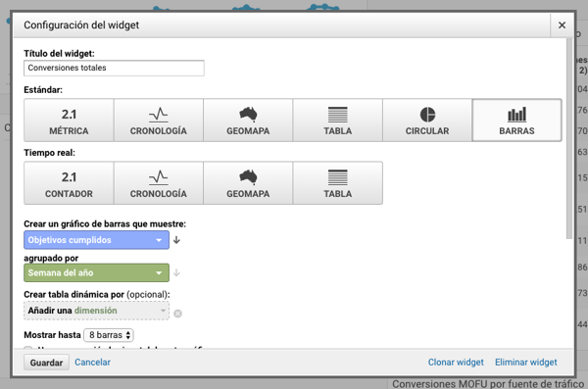Toggle sort arrow next to Objetivos cumplidos
This screenshot has height=389, width=588.
click(x=176, y=240)
